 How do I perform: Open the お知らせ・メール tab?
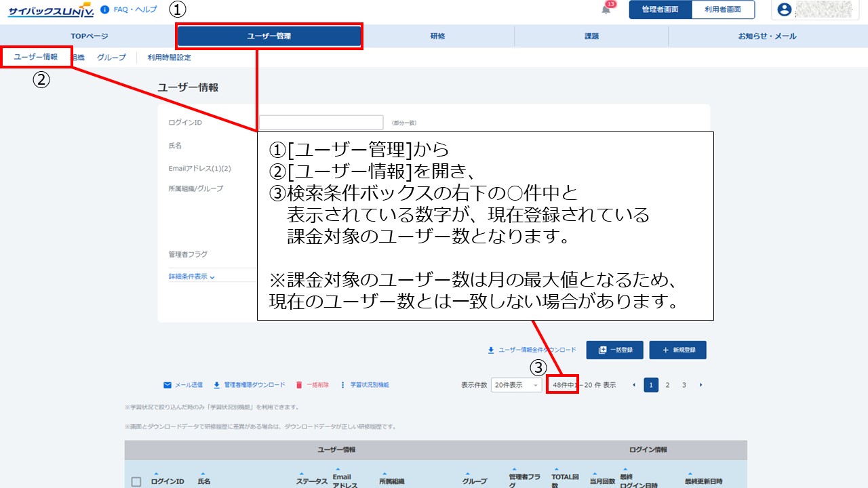pos(767,36)
